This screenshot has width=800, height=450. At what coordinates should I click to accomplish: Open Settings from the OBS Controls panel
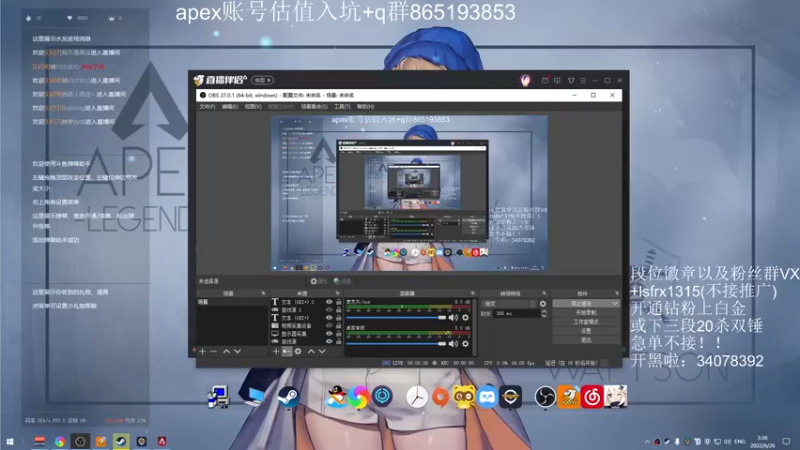coord(586,331)
